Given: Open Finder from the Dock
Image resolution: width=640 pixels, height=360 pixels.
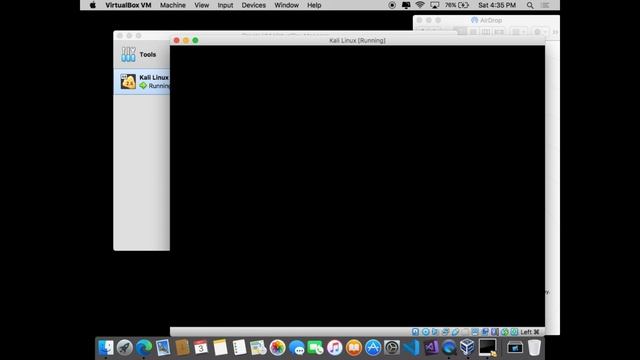Looking at the screenshot, I should 106,348.
